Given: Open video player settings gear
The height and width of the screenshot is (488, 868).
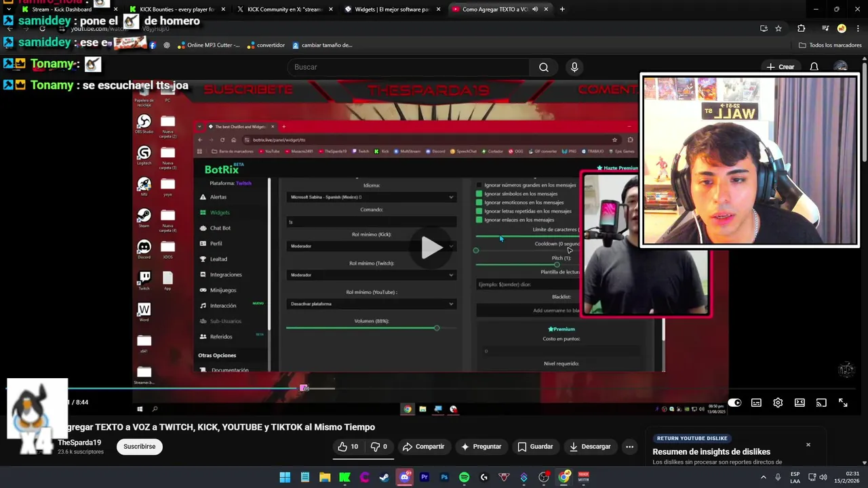Looking at the screenshot, I should click(778, 403).
